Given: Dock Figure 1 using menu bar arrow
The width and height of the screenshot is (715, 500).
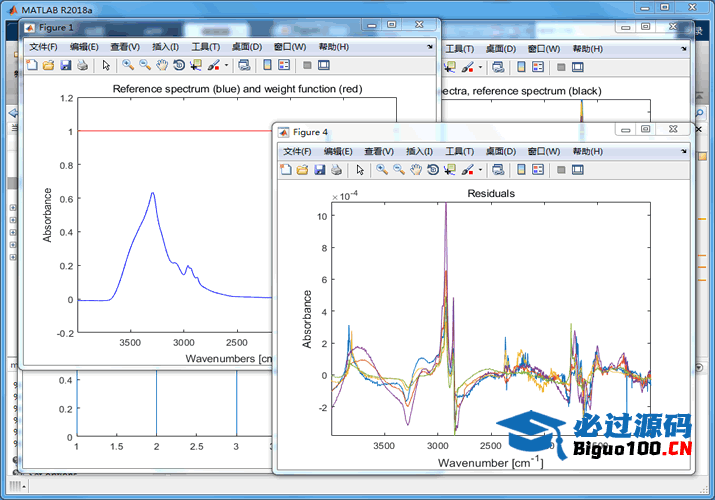Looking at the screenshot, I should click(430, 46).
